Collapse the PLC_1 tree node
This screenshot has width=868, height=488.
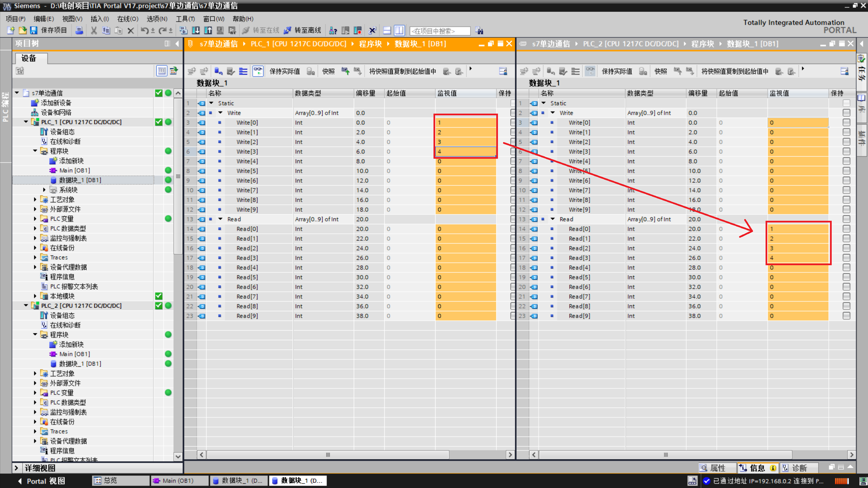tap(26, 122)
